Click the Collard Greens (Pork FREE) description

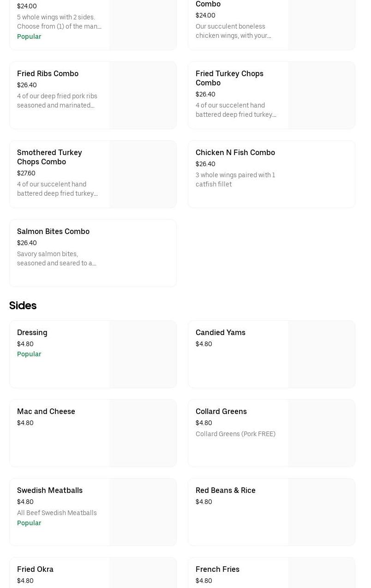[235, 434]
